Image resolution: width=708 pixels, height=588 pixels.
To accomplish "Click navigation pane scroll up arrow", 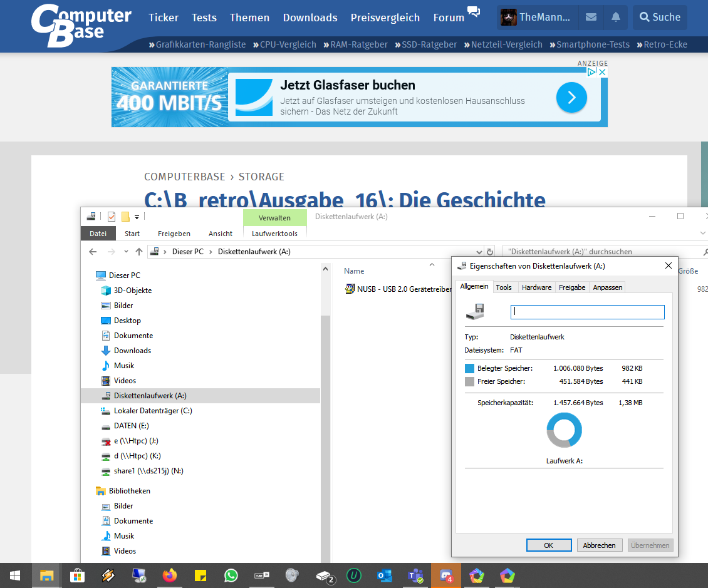I will click(x=325, y=269).
